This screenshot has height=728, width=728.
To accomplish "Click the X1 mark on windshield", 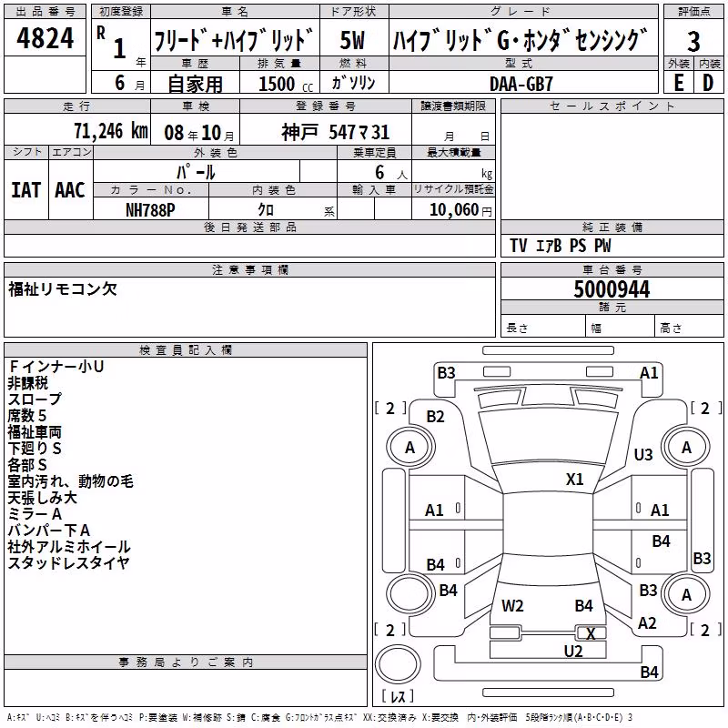I will tap(575, 479).
